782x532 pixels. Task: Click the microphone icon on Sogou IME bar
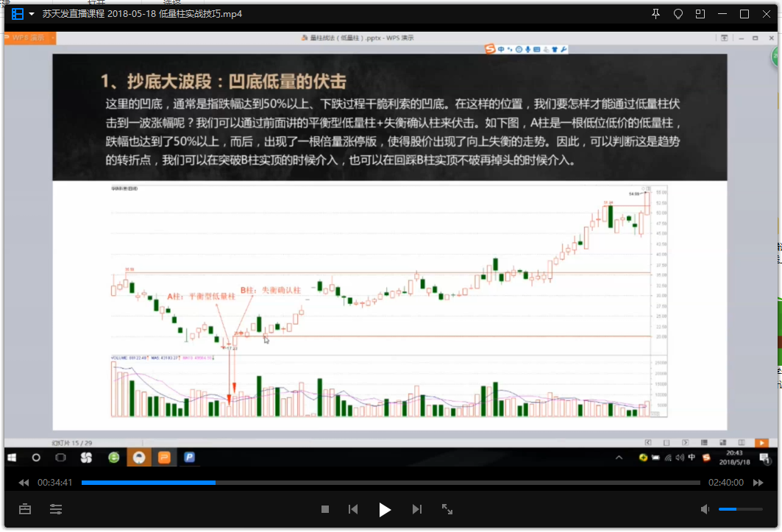tap(527, 49)
